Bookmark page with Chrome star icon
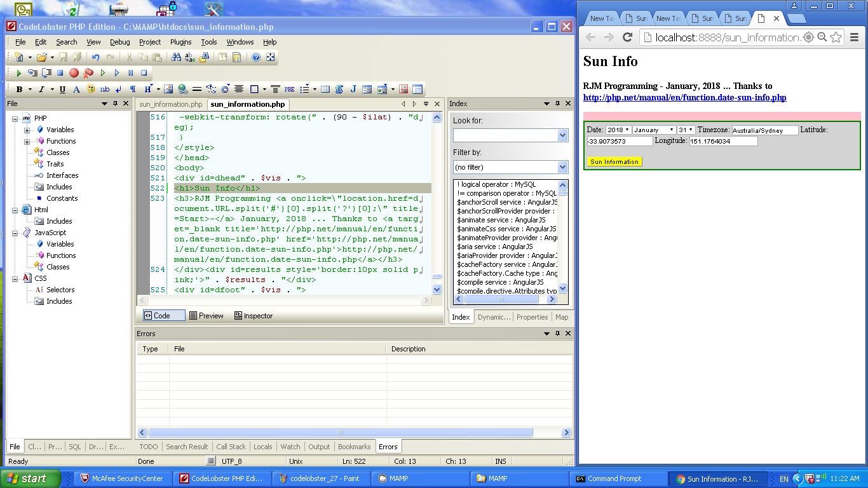The height and width of the screenshot is (488, 868). [836, 37]
